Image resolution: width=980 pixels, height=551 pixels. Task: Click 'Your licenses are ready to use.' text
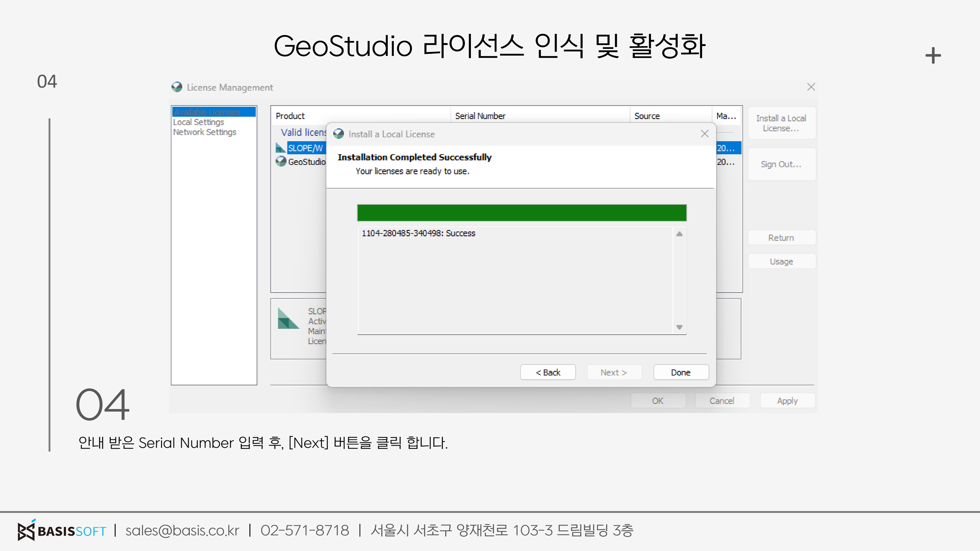(412, 171)
